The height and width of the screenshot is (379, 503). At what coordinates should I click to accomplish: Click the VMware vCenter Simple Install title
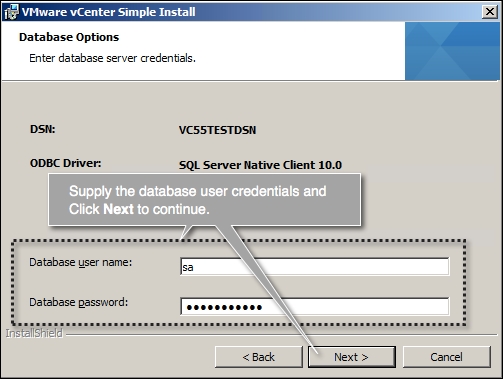pyautogui.click(x=109, y=12)
